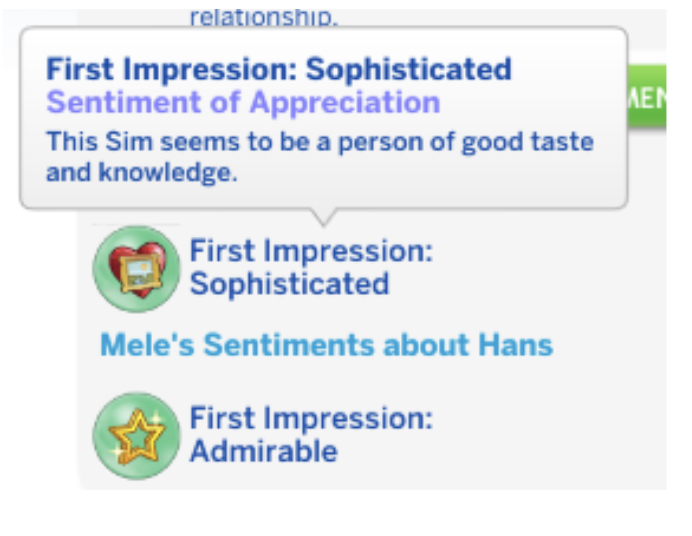Click the Admirable sentiment gold star icon
The image size is (692, 536).
[x=136, y=436]
